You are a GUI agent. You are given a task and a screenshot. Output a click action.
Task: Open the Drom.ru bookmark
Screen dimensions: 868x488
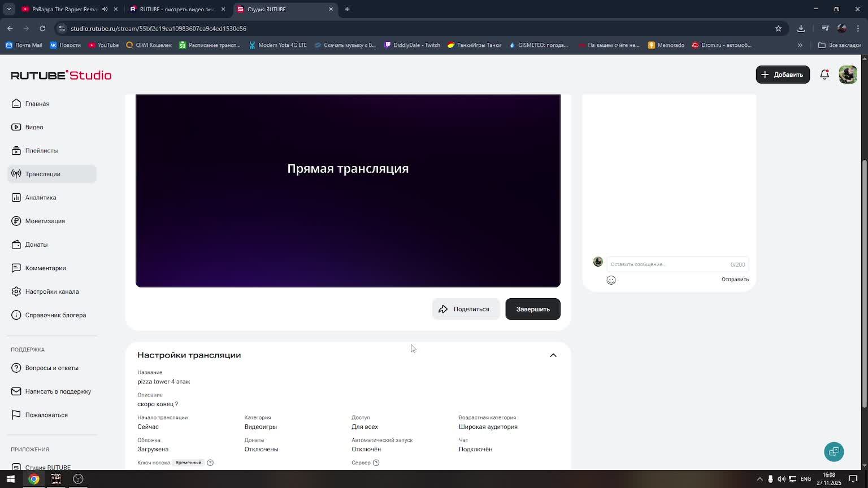tap(722, 45)
